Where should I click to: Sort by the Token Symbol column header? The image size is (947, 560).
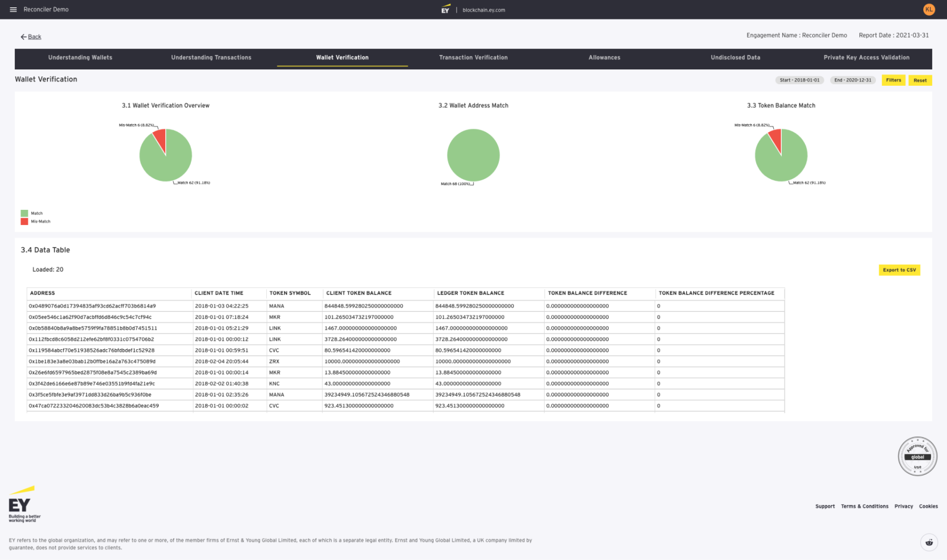(290, 293)
